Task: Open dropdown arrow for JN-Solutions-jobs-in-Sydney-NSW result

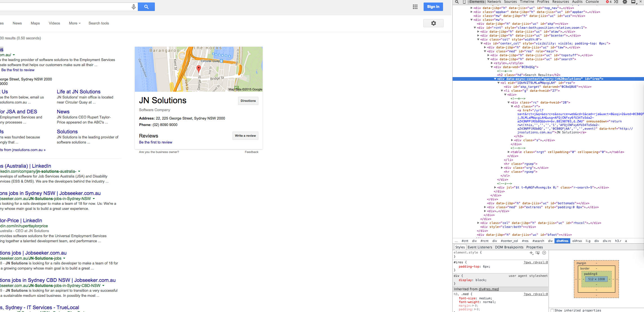Action: point(94,199)
